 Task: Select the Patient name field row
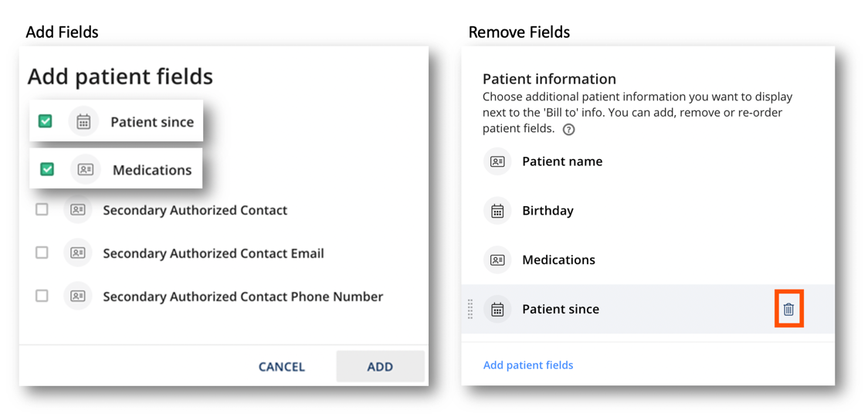(648, 161)
